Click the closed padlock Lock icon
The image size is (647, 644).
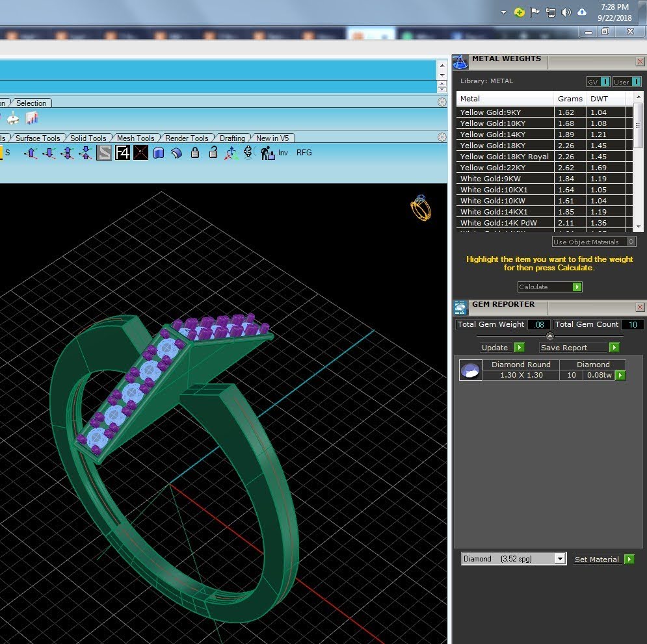coord(195,153)
